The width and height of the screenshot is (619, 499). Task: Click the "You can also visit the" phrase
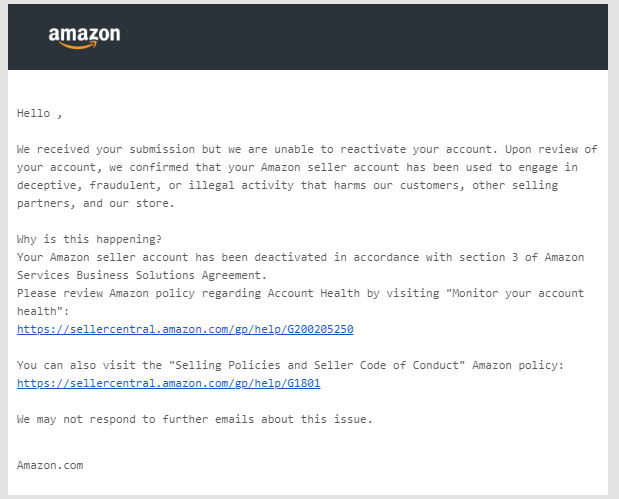(89, 365)
